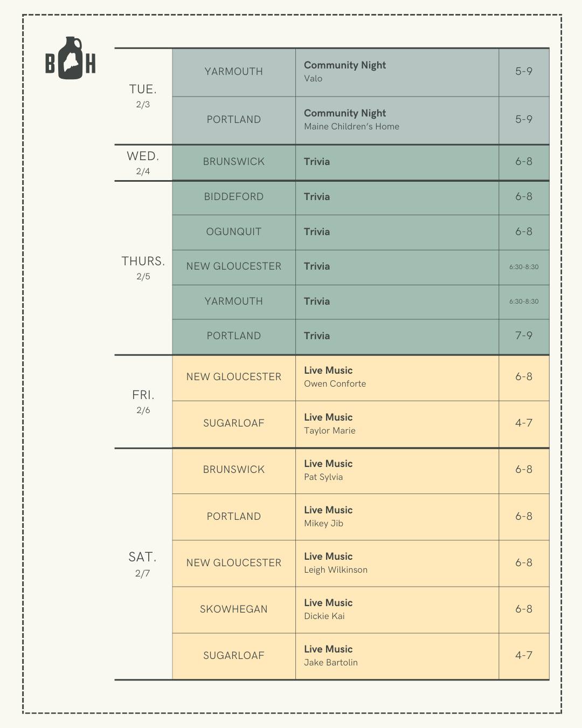Click the BH growler jug logo
Image resolution: width=582 pixels, height=728 pixels.
(x=71, y=58)
